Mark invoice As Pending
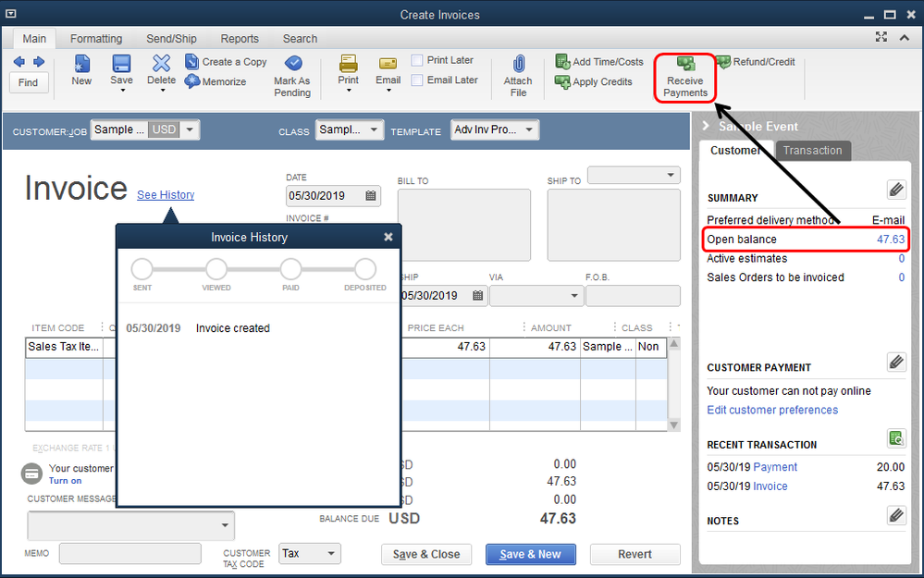The image size is (924, 578). point(292,76)
